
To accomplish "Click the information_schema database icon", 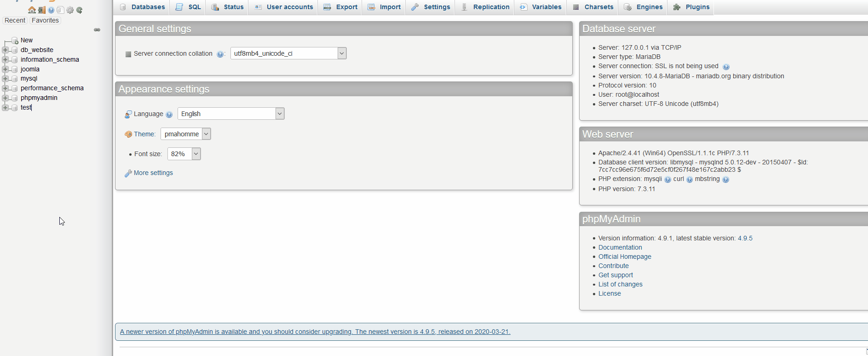I will (x=15, y=60).
